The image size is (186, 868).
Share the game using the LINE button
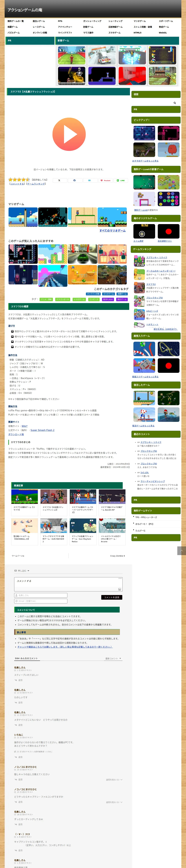[x=121, y=180]
